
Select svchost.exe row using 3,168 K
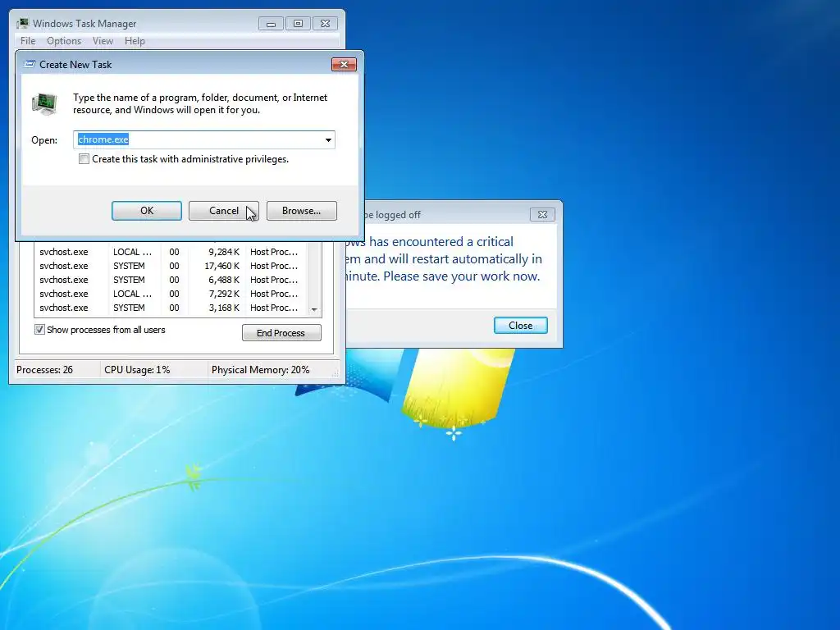coord(172,308)
